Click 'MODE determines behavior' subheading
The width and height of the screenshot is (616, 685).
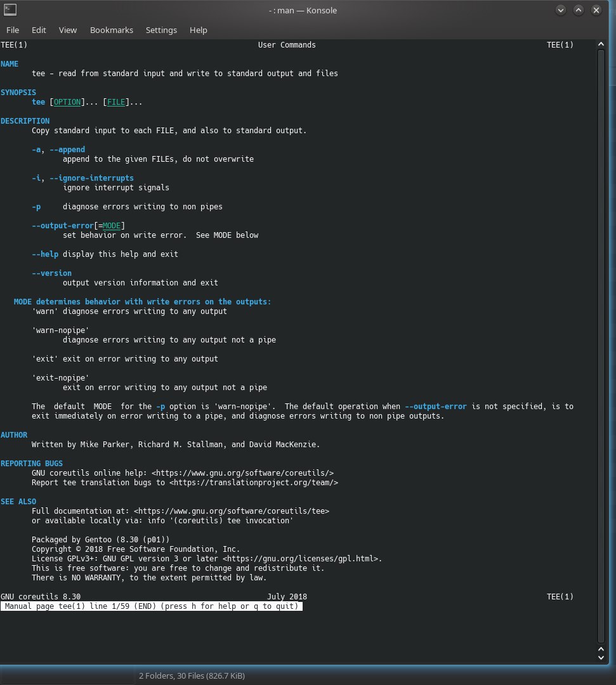(143, 301)
